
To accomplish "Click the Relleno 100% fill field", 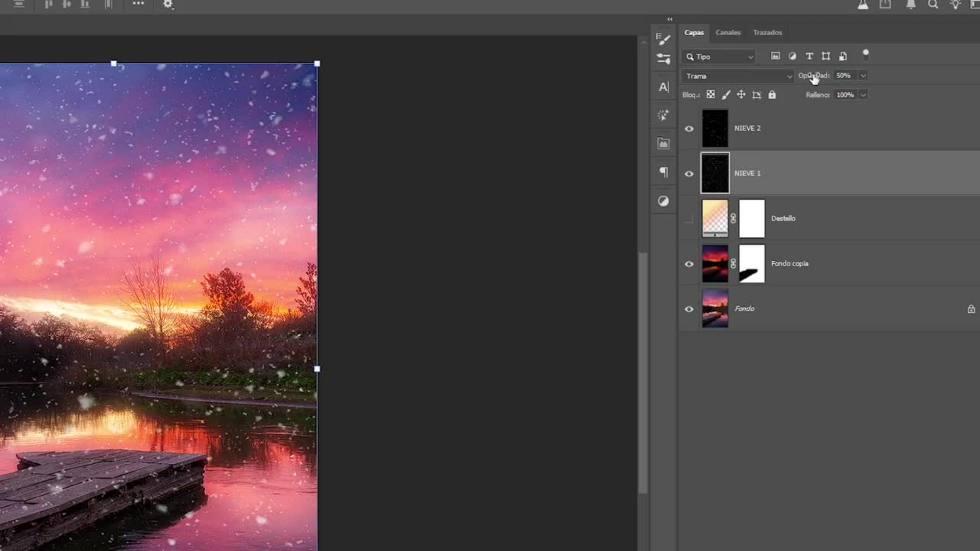I will point(845,95).
